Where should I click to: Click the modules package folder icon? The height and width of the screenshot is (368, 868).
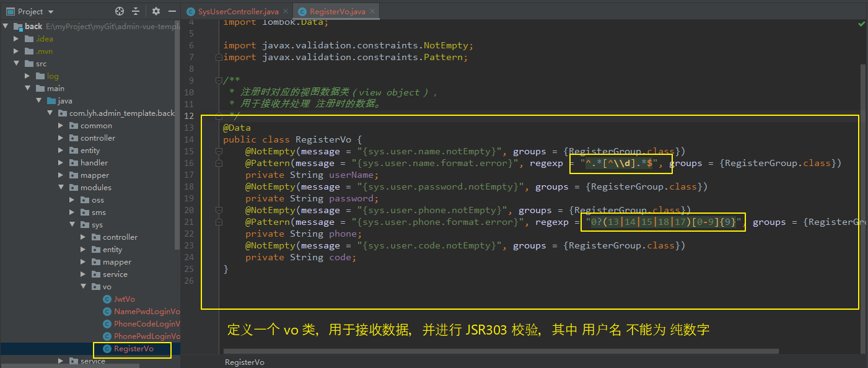pos(74,188)
